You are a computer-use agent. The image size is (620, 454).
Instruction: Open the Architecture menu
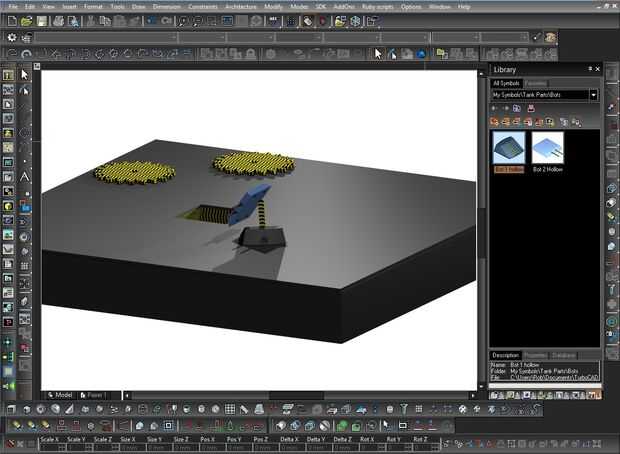click(x=240, y=6)
